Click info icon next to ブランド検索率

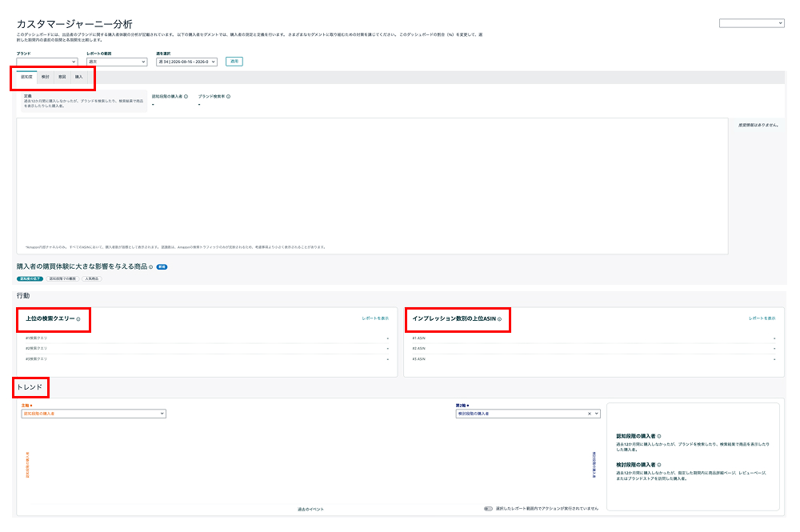(x=229, y=97)
